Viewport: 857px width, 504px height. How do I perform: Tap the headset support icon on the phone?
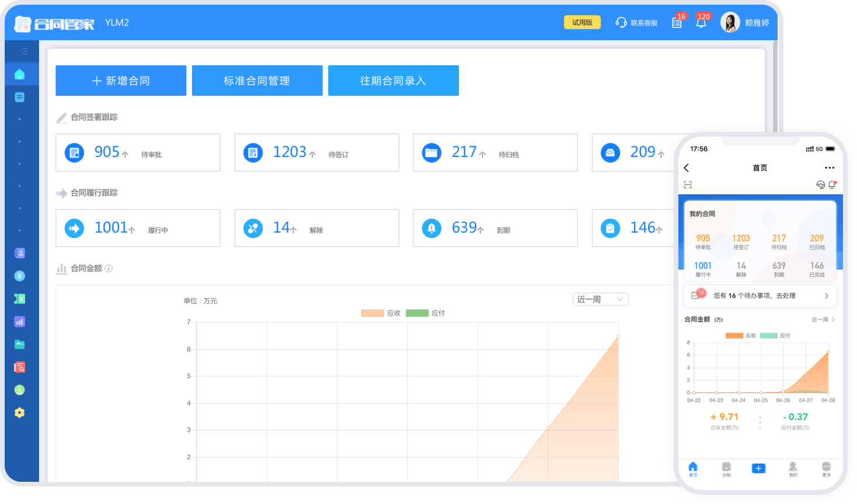(x=820, y=185)
